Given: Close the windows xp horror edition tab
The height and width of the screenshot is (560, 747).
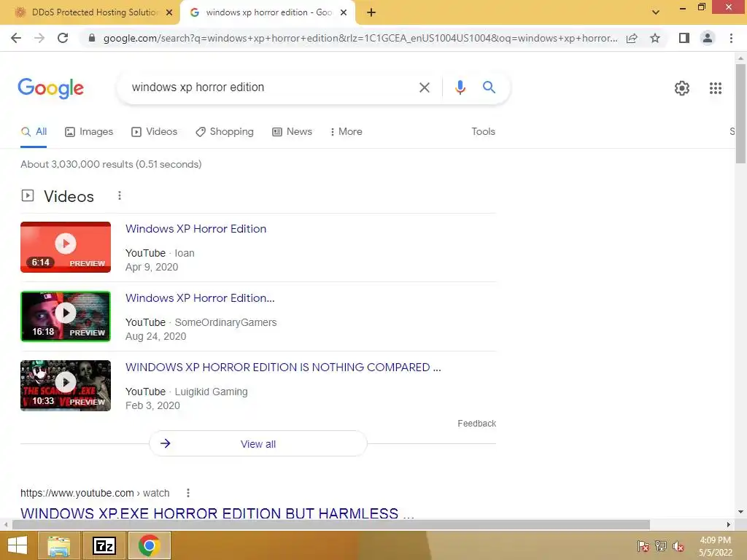Looking at the screenshot, I should point(344,12).
